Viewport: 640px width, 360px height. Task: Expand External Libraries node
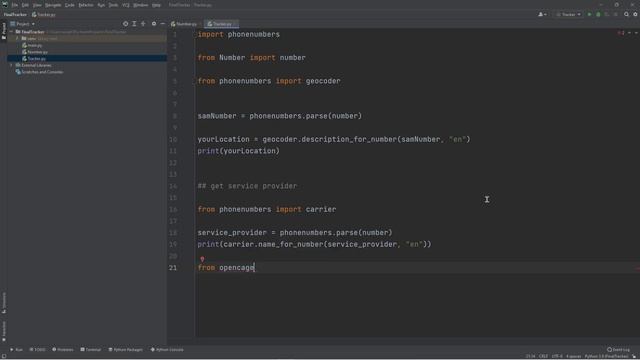11,65
